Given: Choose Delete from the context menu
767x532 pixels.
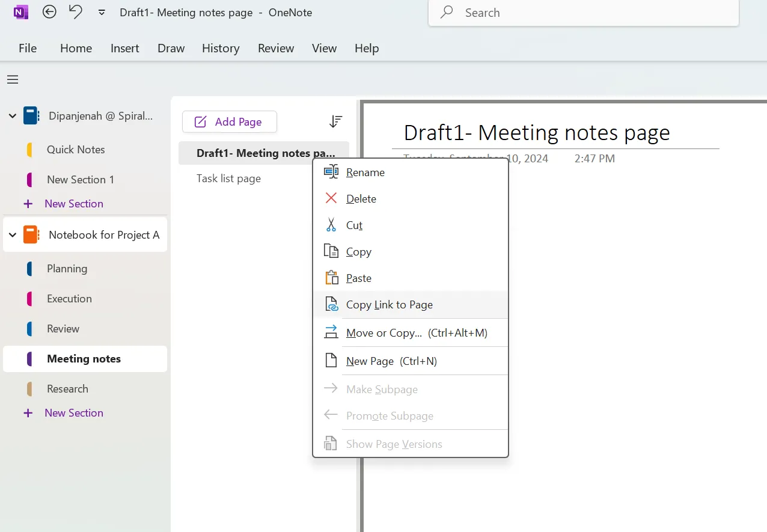Looking at the screenshot, I should click(411, 199).
